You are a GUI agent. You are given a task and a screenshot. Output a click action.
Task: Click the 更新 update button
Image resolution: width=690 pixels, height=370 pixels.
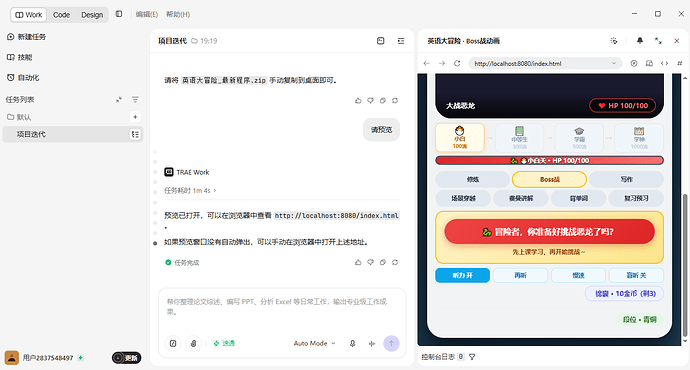click(127, 358)
